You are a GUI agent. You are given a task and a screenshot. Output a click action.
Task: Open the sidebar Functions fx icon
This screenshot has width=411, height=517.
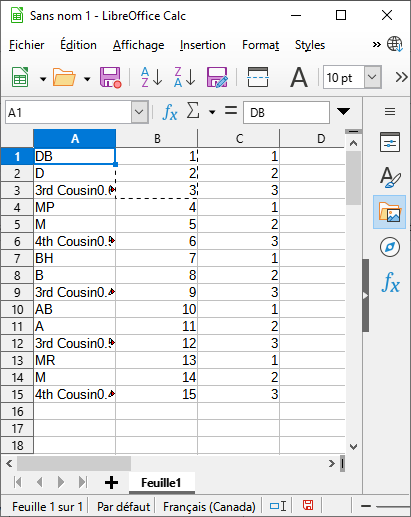pos(390,283)
